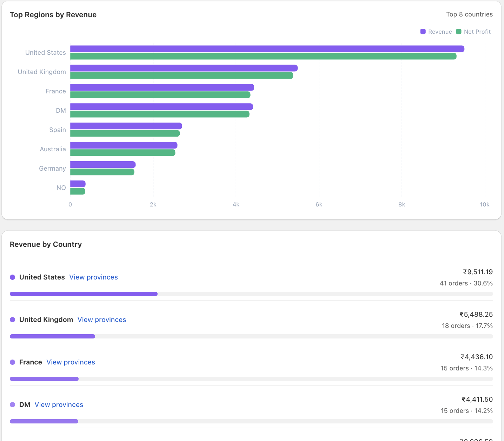Click the United States name in country list
Image resolution: width=504 pixels, height=441 pixels.
point(42,277)
